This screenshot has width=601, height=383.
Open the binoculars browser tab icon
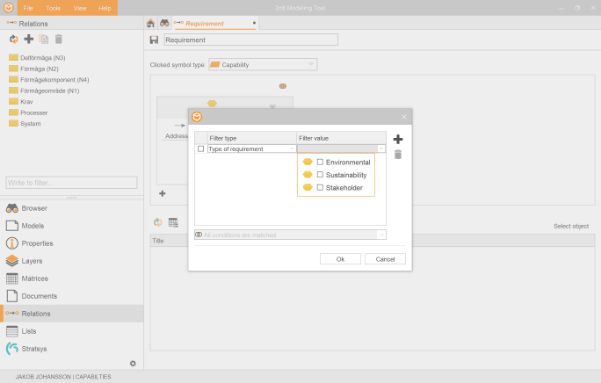[x=164, y=23]
